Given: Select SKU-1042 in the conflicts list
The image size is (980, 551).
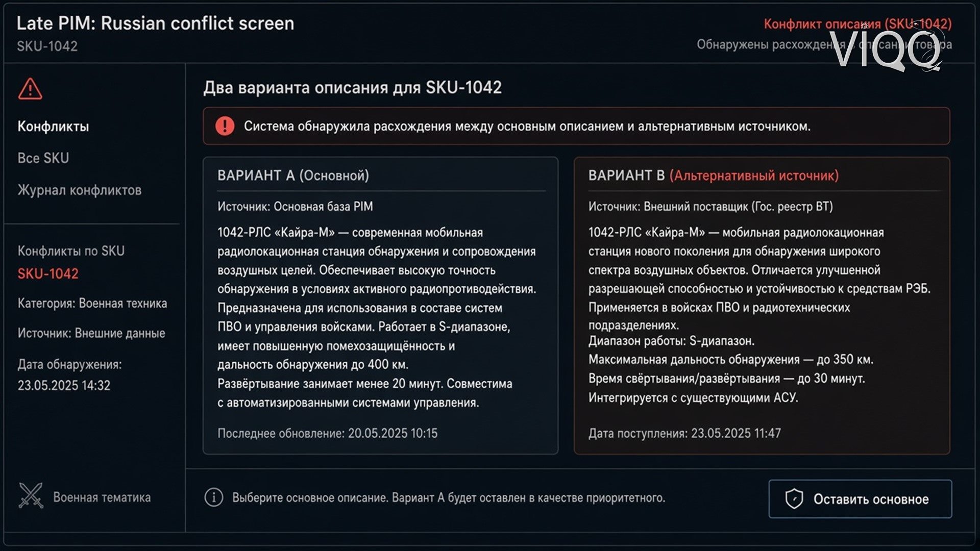Looking at the screenshot, I should [48, 274].
